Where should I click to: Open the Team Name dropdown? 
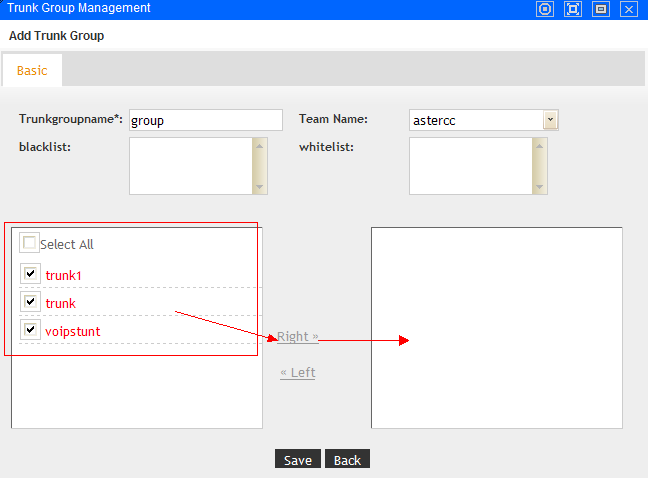pos(551,120)
